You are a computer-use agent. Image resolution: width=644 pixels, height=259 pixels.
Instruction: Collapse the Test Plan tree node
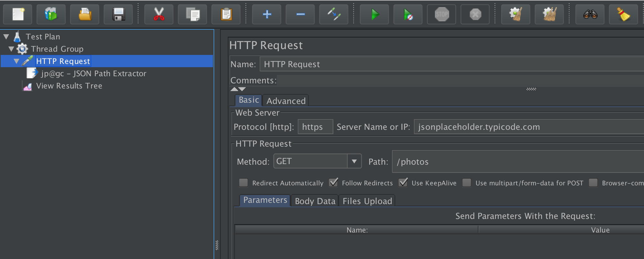click(x=6, y=37)
